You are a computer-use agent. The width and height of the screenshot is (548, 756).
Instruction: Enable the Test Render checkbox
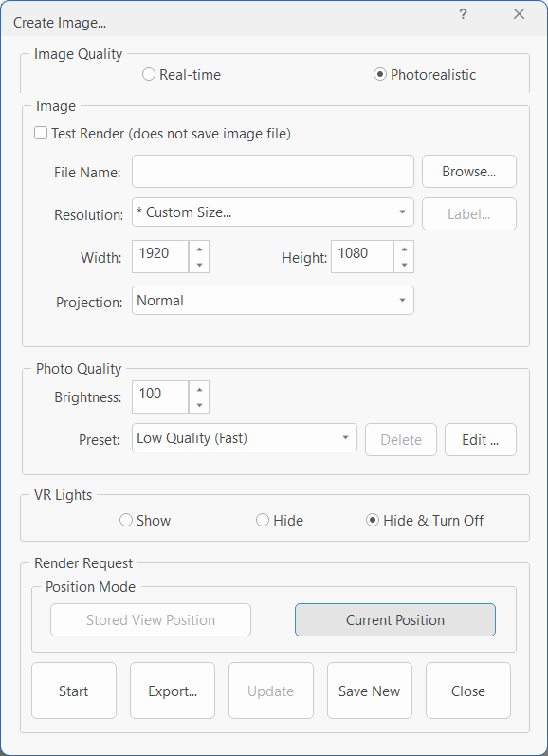[41, 133]
